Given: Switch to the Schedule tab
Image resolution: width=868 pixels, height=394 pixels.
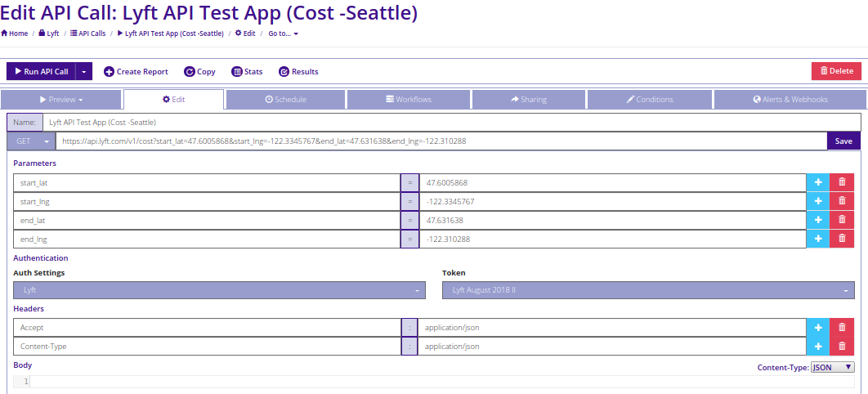Looking at the screenshot, I should coord(285,100).
